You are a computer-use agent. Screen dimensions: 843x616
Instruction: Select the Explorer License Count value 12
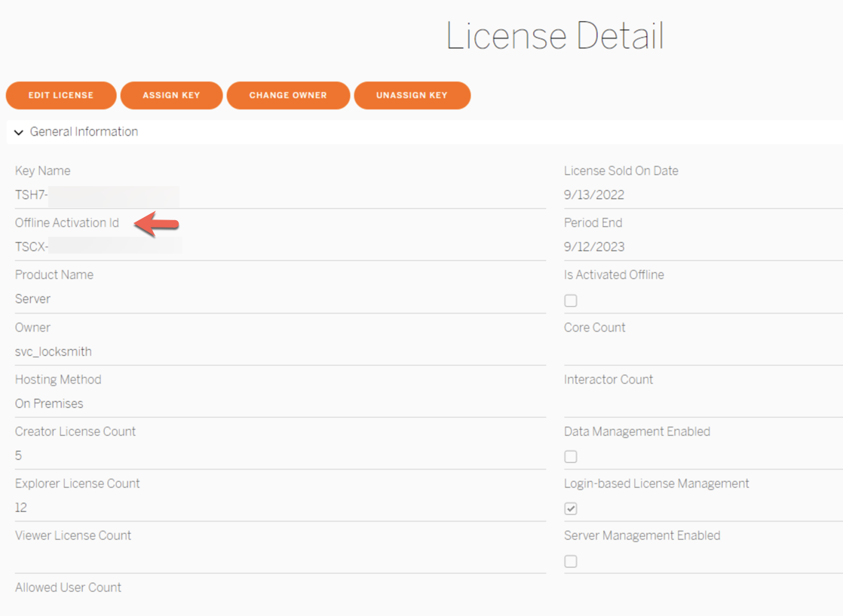[21, 508]
